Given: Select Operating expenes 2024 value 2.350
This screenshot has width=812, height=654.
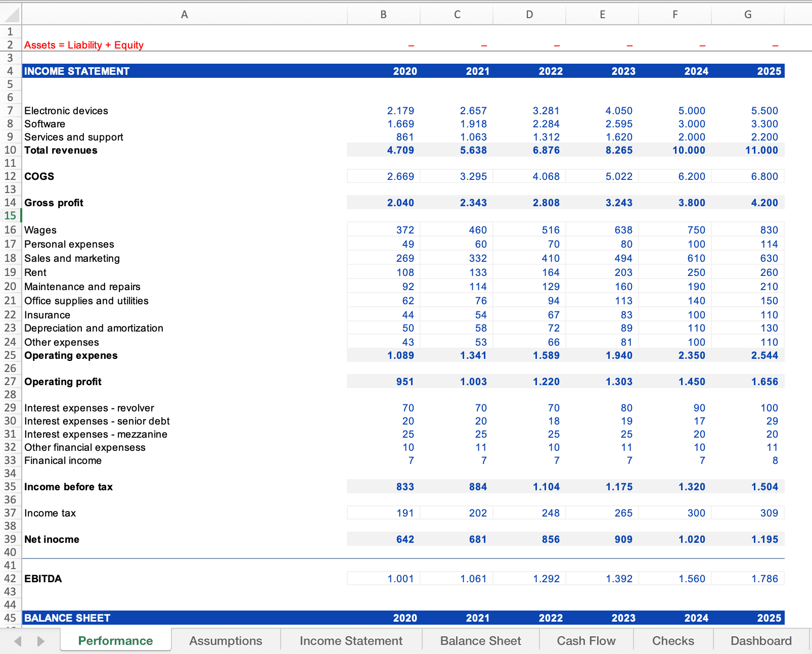Looking at the screenshot, I should click(x=675, y=355).
